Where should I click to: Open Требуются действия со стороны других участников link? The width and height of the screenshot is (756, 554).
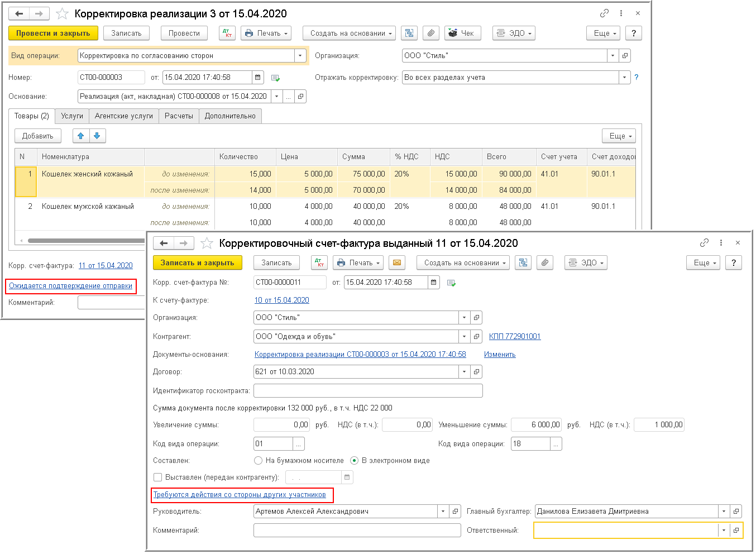pyautogui.click(x=240, y=495)
